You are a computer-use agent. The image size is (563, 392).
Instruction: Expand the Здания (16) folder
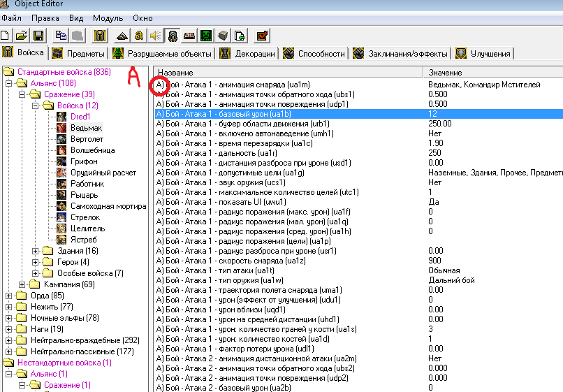[36, 251]
